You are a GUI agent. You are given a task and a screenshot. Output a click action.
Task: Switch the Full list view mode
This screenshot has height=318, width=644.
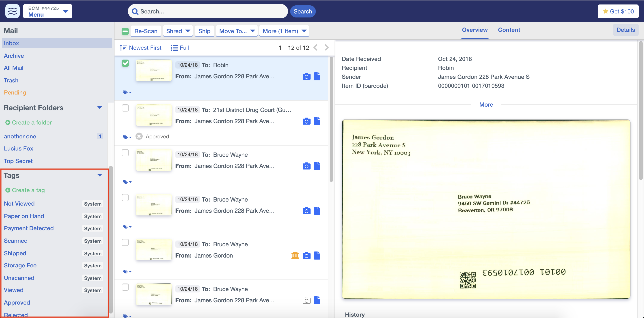(x=180, y=47)
